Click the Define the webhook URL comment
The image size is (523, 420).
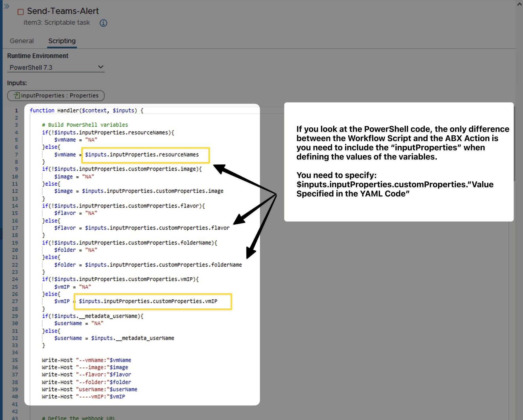point(79,418)
